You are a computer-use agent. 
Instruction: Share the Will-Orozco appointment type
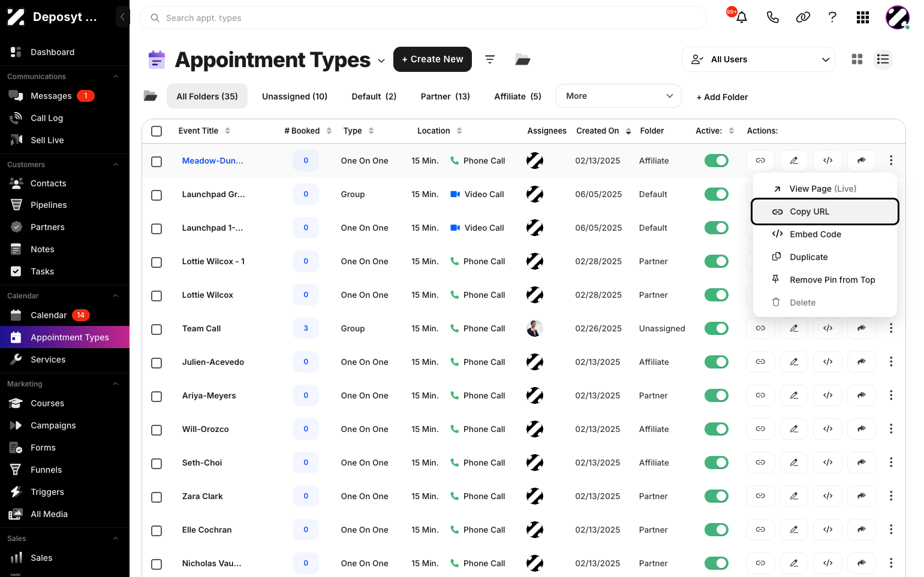[x=862, y=429]
